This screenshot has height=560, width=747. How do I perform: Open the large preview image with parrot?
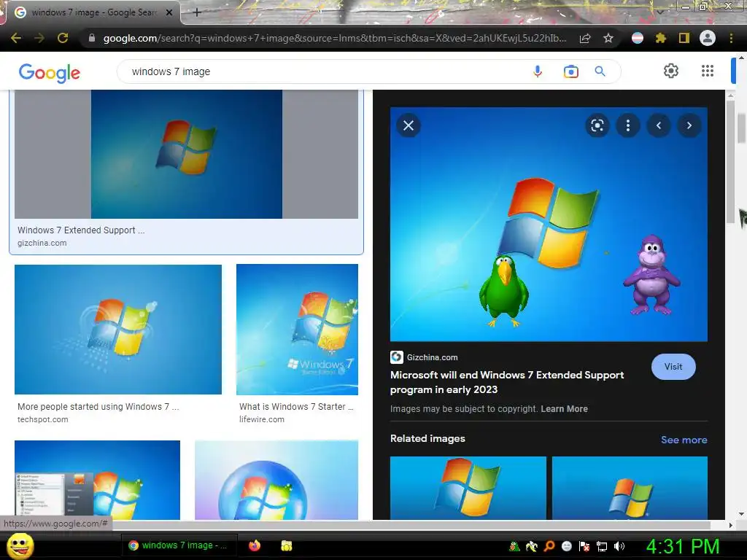tap(549, 225)
